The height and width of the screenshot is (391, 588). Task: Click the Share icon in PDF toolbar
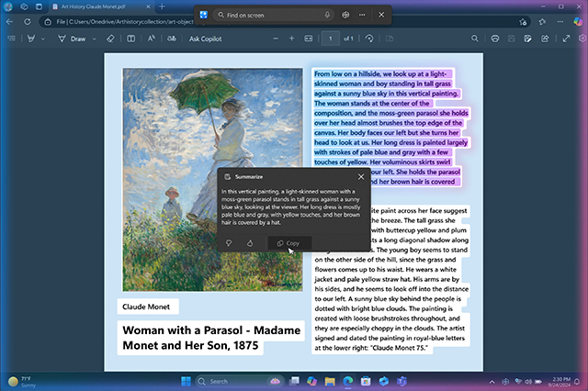[x=545, y=39]
